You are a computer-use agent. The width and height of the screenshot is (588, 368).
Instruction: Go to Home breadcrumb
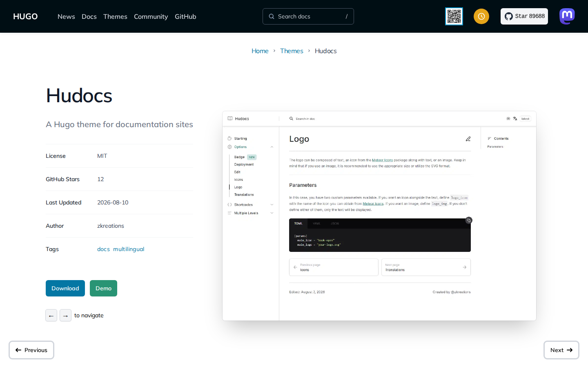(x=260, y=51)
